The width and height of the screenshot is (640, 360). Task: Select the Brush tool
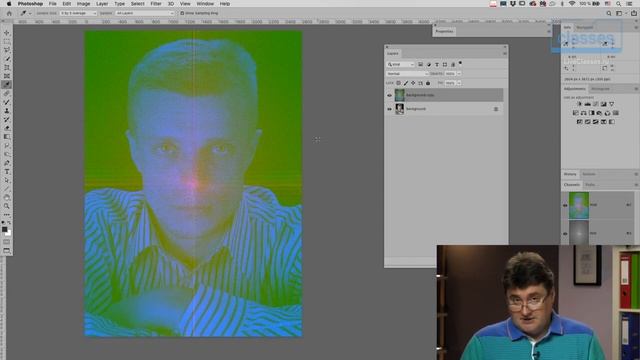7,102
